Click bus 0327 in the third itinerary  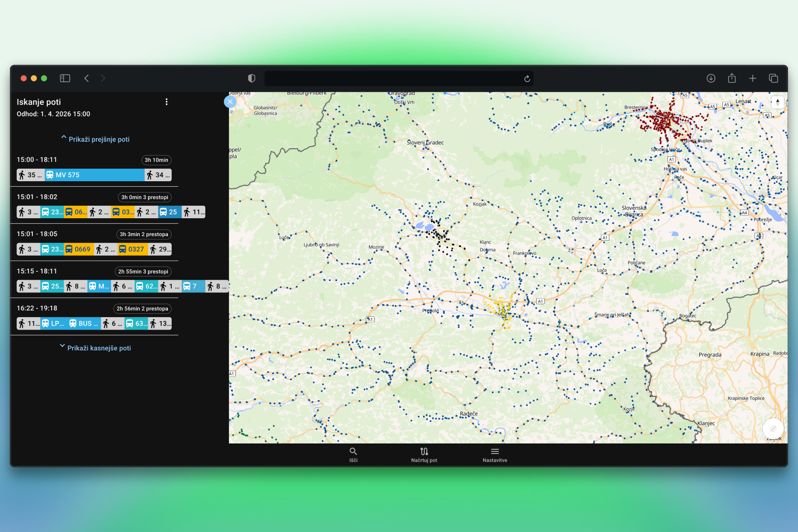point(132,249)
